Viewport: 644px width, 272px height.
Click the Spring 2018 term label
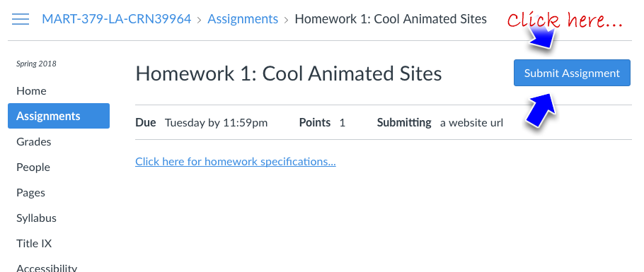pyautogui.click(x=36, y=64)
